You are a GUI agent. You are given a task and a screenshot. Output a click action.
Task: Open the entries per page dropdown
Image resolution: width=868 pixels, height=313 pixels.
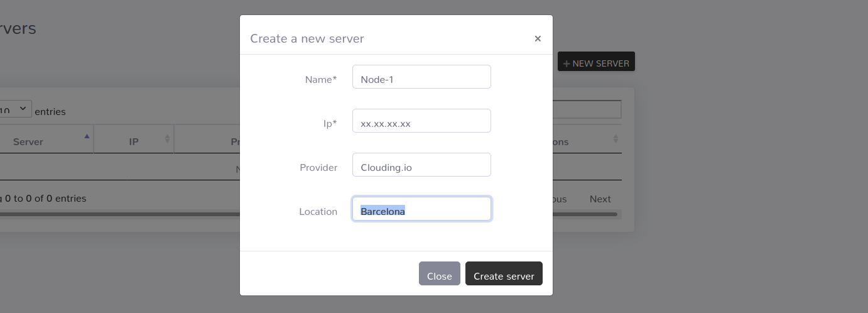click(15, 109)
